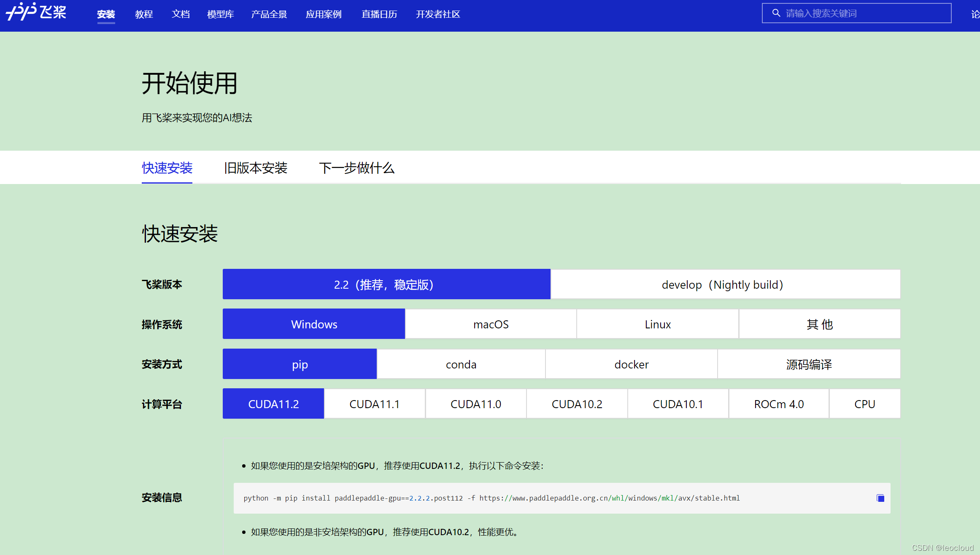Click the search magnifier icon

[x=776, y=13]
